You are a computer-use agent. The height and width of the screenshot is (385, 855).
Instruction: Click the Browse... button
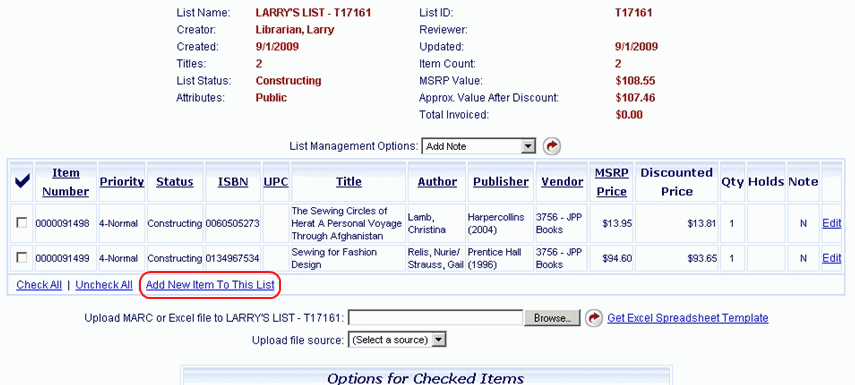(x=553, y=318)
